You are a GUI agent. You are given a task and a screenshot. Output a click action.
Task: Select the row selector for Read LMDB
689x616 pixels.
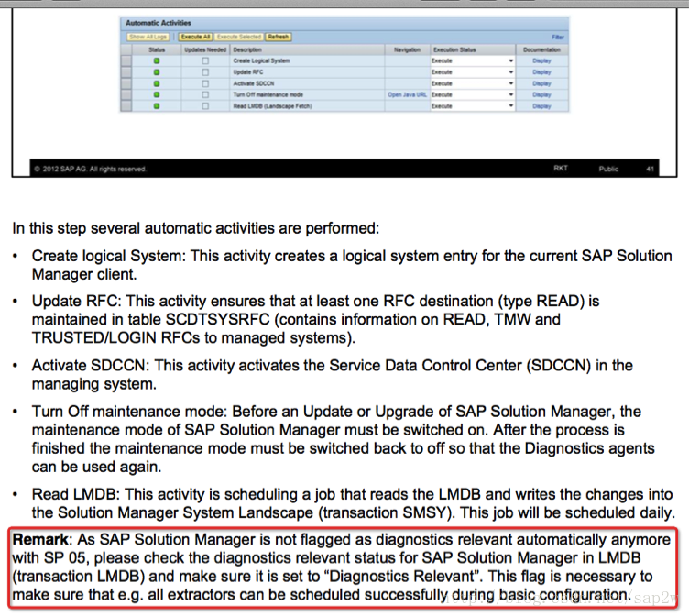click(126, 106)
